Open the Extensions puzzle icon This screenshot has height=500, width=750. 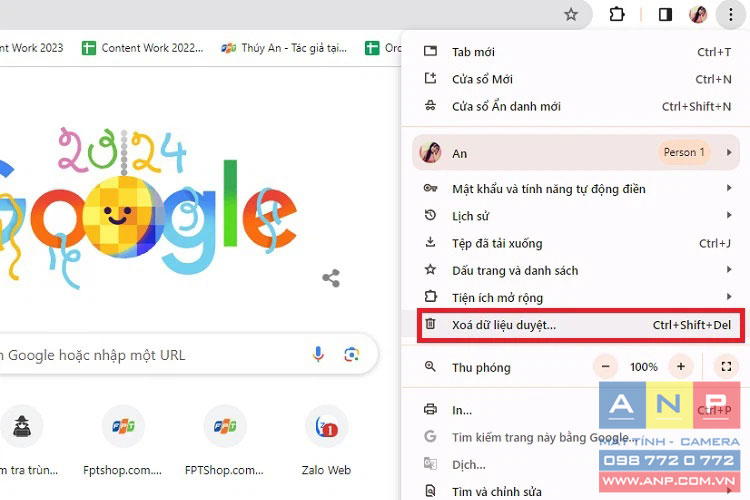click(617, 14)
